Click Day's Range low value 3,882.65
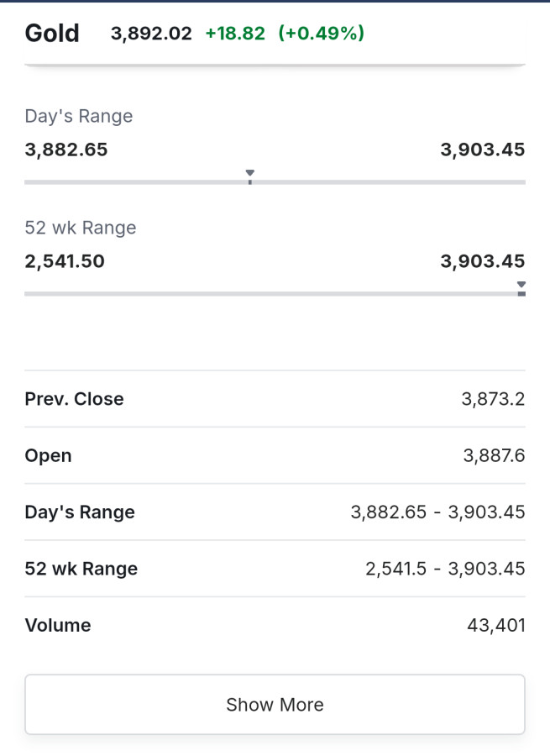The width and height of the screenshot is (550, 756). (66, 150)
